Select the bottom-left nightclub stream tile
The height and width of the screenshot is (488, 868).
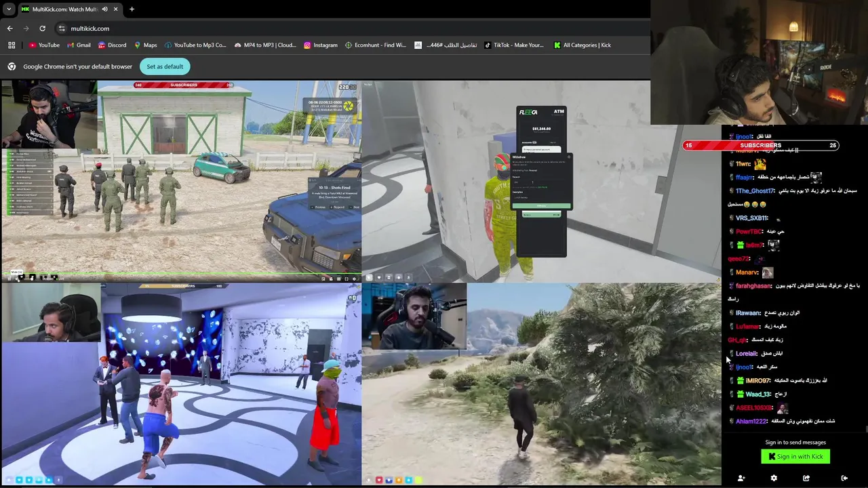[x=181, y=384]
